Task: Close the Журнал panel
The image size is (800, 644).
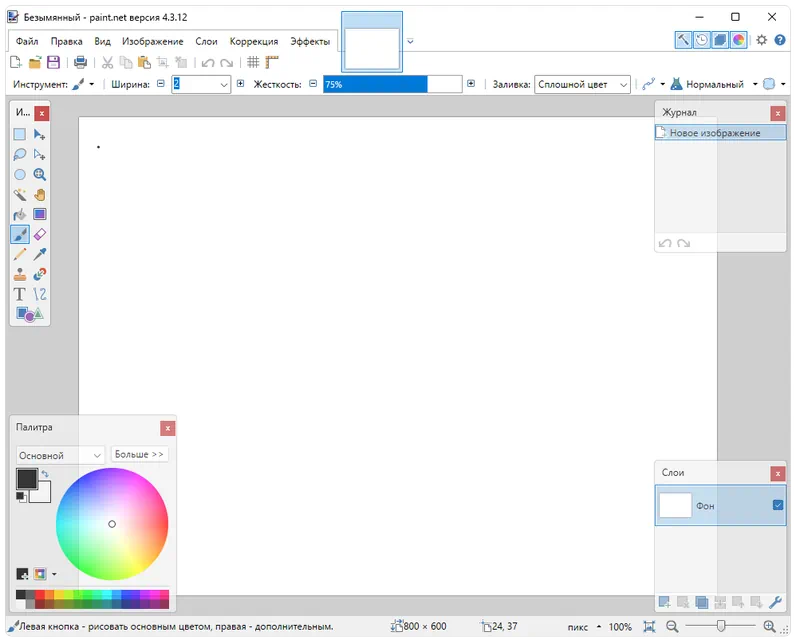Action: point(778,113)
